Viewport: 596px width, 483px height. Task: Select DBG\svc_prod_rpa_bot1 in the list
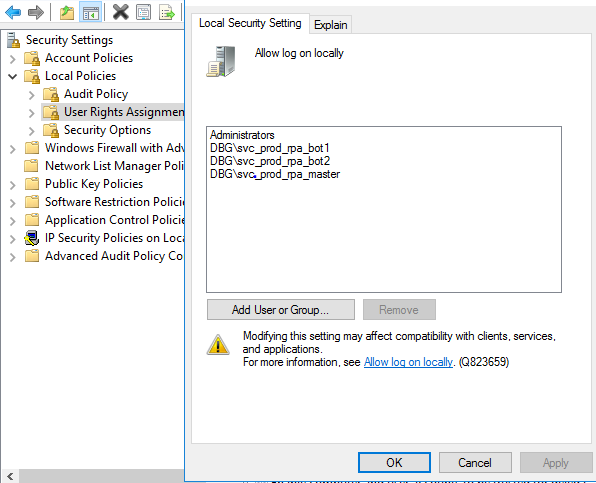tap(269, 148)
